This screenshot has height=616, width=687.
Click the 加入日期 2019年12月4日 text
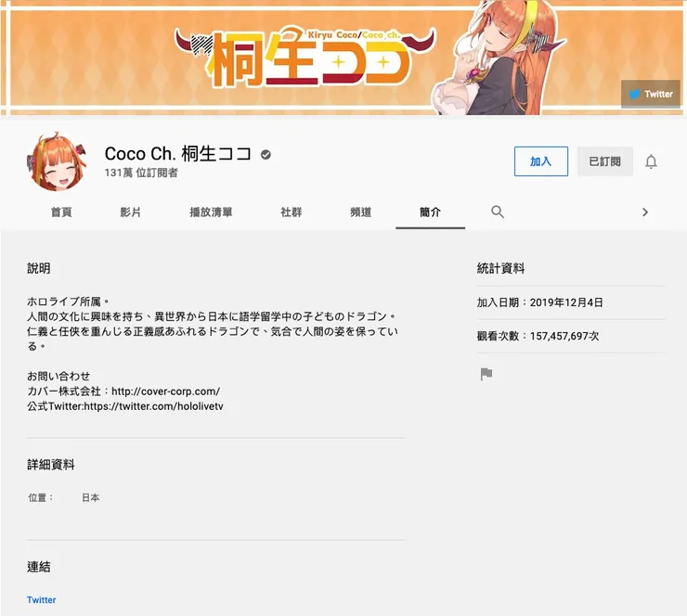[x=539, y=302]
